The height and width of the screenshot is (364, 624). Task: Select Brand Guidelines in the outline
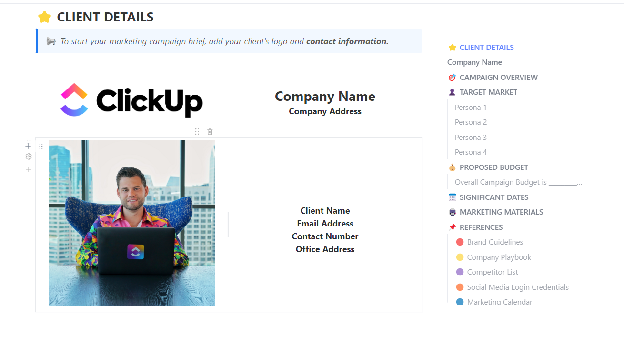[x=495, y=242]
